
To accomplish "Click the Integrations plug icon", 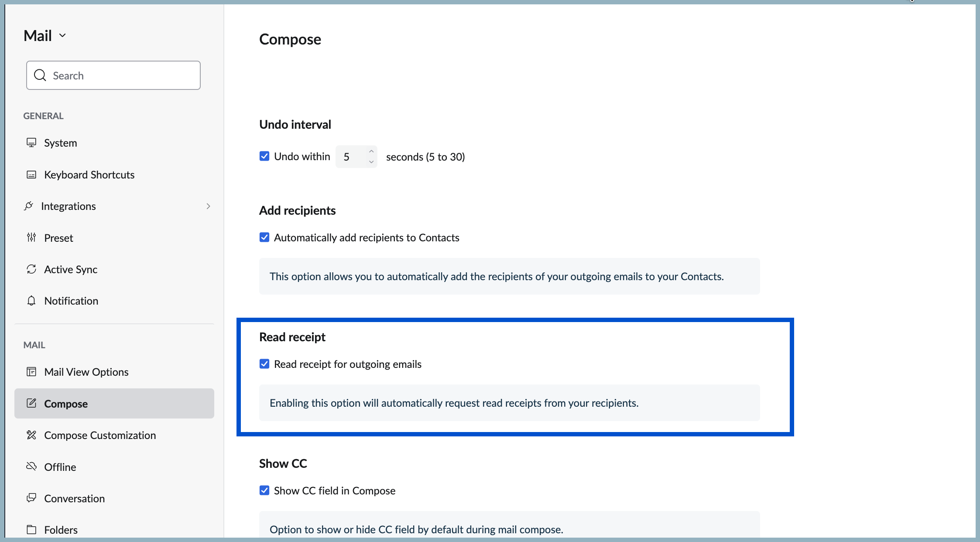I will click(x=29, y=206).
